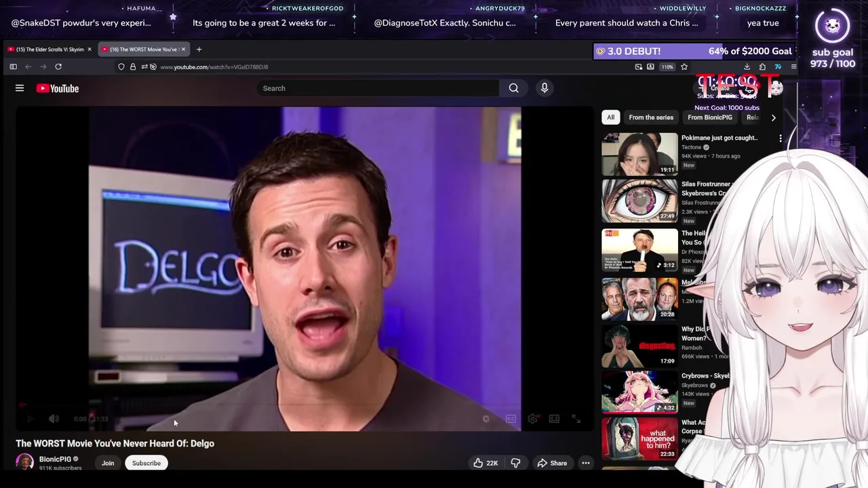Go to YouTube home via the logo
Viewport: 868px width, 488px height.
pyautogui.click(x=58, y=88)
